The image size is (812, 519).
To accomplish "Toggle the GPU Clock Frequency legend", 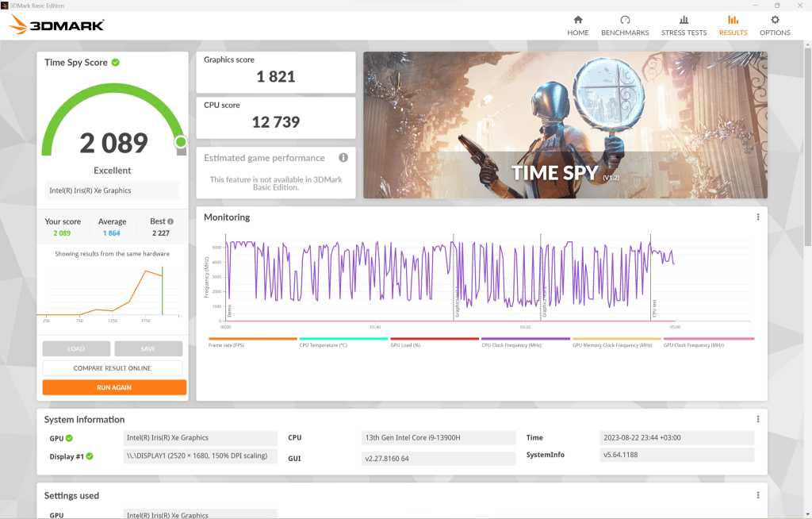I will point(708,342).
